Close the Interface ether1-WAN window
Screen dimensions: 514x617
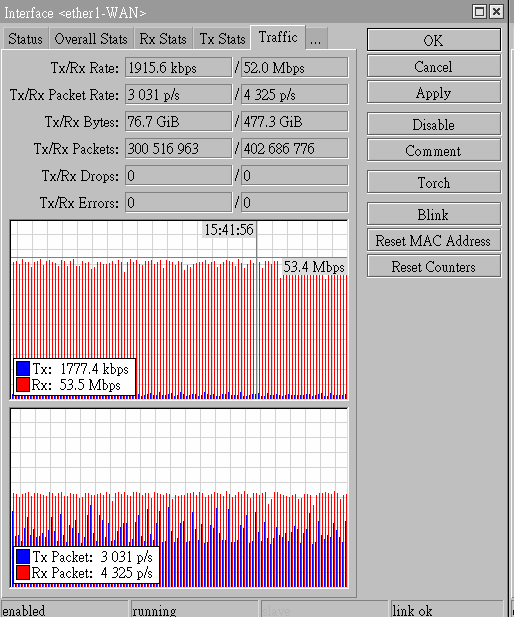pyautogui.click(x=496, y=12)
